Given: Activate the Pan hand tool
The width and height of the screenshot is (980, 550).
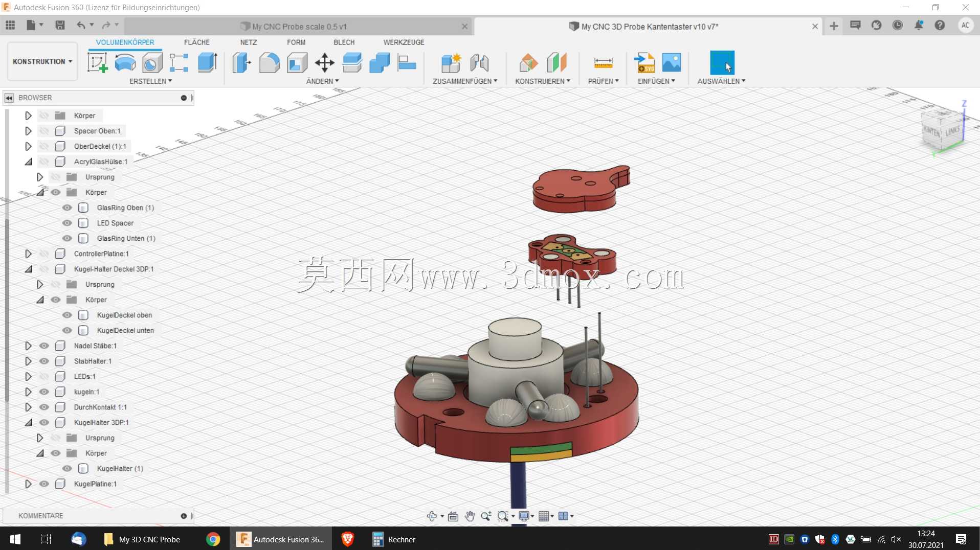Looking at the screenshot, I should pos(470,516).
